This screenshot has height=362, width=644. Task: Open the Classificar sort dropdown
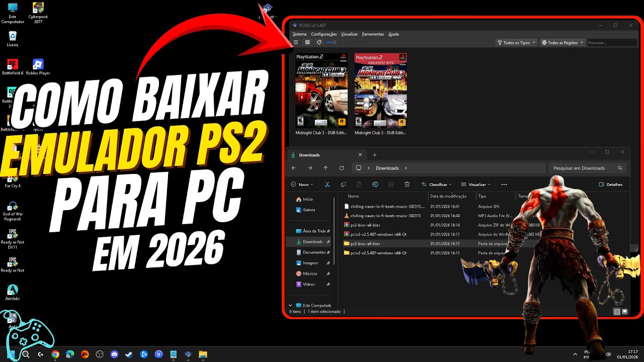point(436,185)
